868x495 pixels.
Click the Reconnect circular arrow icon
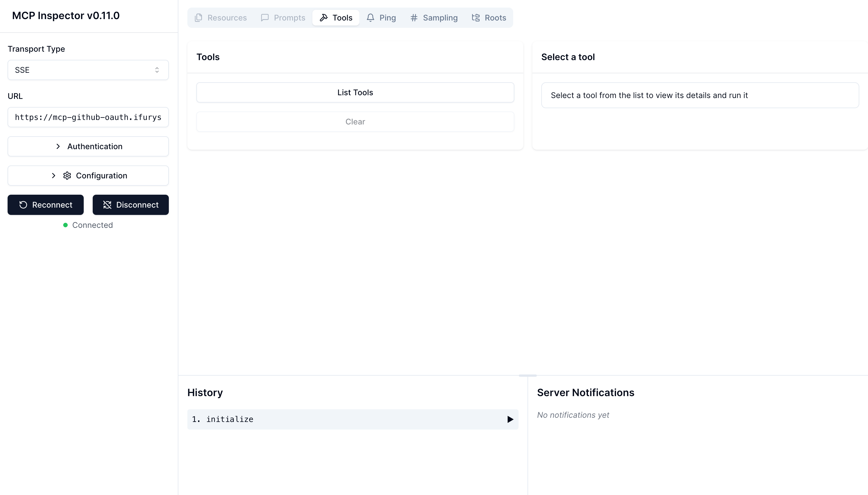[x=23, y=205]
